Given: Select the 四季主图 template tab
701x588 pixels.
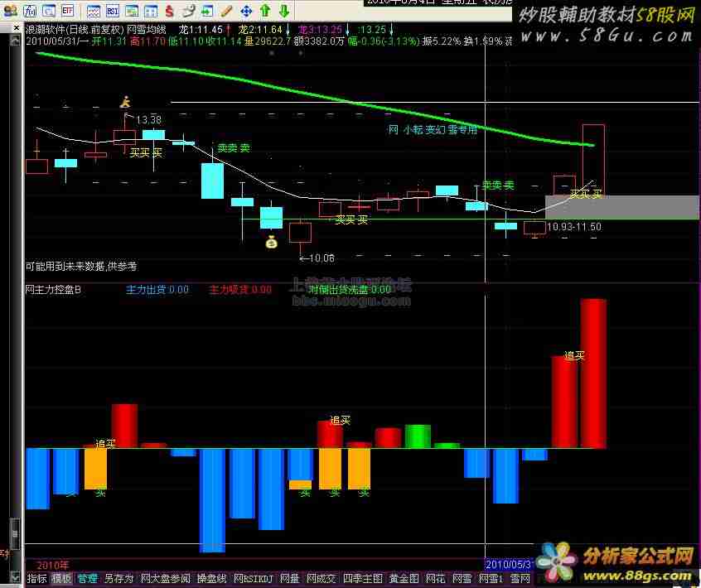Looking at the screenshot, I should (363, 579).
